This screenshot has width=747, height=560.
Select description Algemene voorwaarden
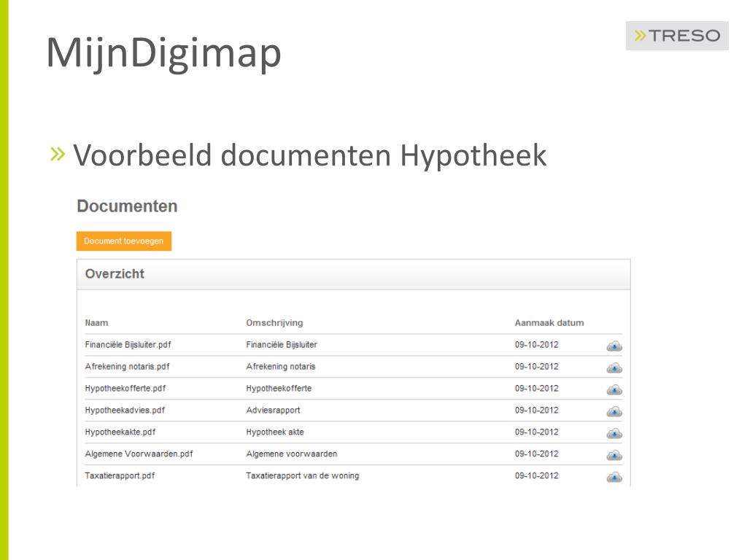point(292,454)
